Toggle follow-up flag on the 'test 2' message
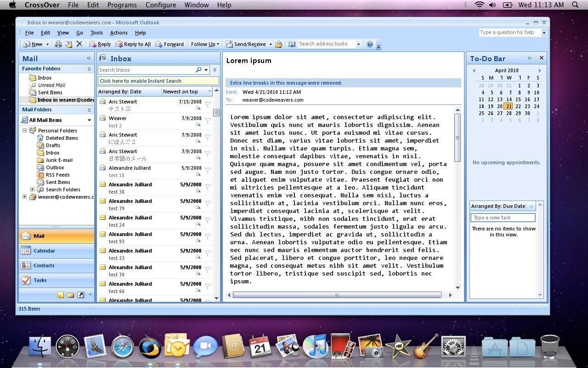588x368 pixels. [208, 121]
